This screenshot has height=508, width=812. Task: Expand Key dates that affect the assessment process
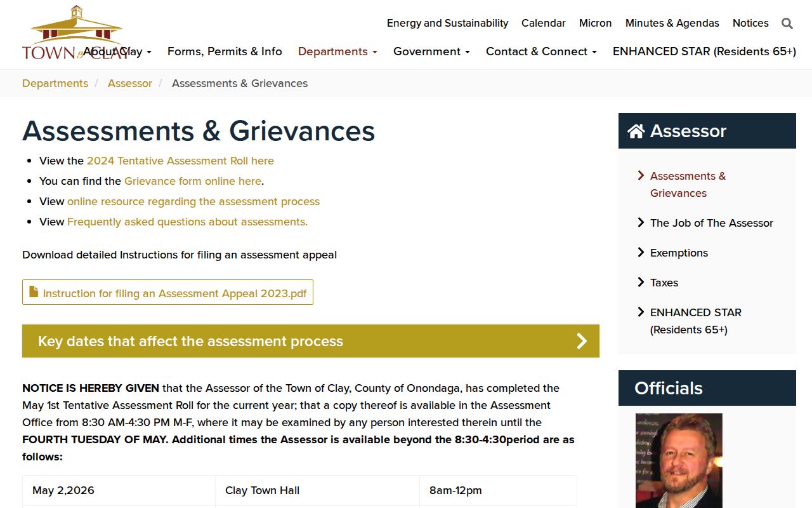311,341
